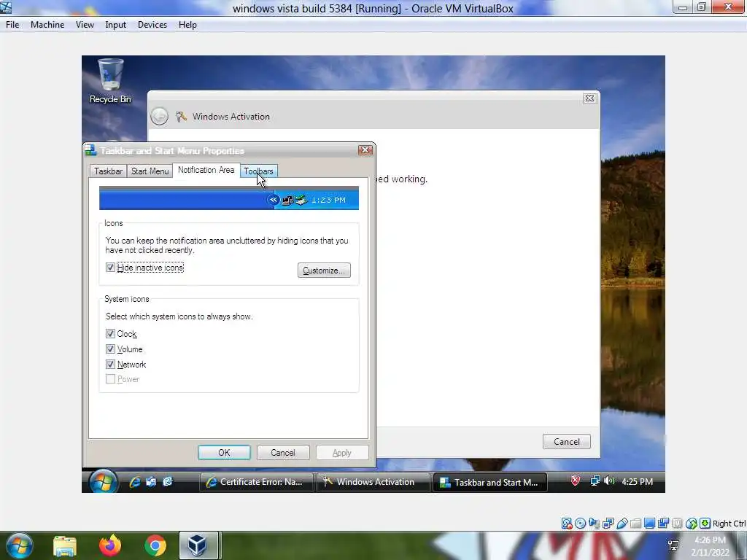
Task: Close the Windows Activation window
Action: tap(589, 98)
